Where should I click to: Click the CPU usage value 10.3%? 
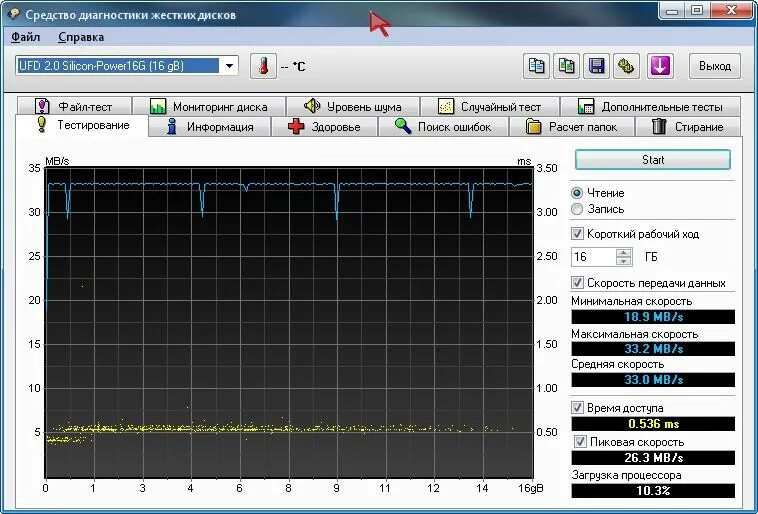pos(653,491)
